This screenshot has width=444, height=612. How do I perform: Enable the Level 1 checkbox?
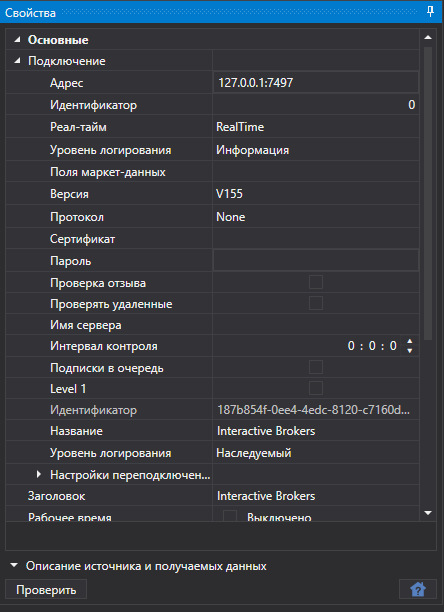coord(316,388)
